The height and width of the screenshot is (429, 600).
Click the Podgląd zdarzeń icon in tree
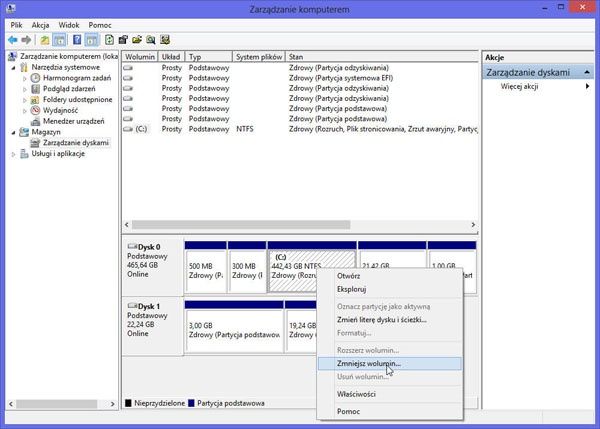pos(35,89)
